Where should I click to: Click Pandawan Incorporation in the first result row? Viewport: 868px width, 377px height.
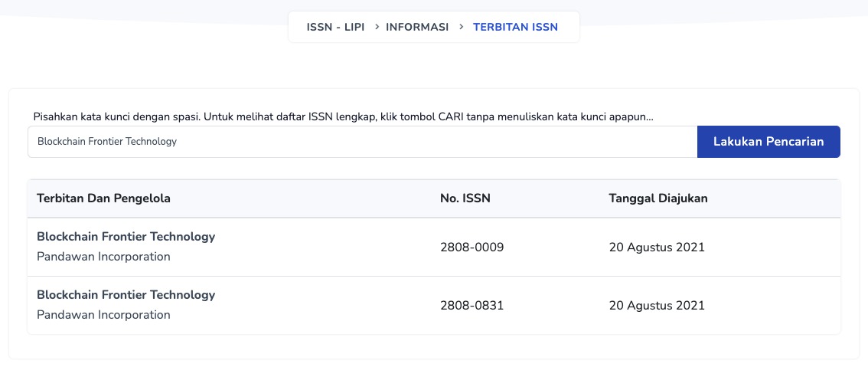[103, 257]
